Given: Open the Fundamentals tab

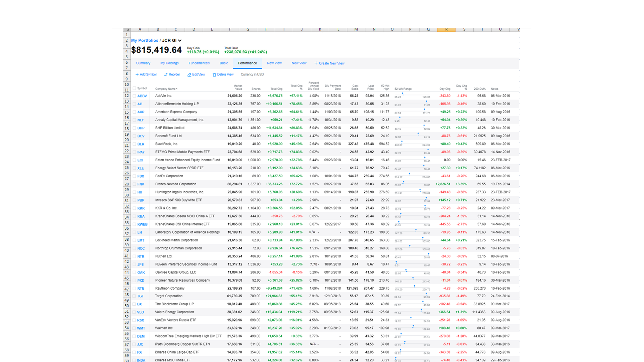Looking at the screenshot, I should pyautogui.click(x=199, y=63).
